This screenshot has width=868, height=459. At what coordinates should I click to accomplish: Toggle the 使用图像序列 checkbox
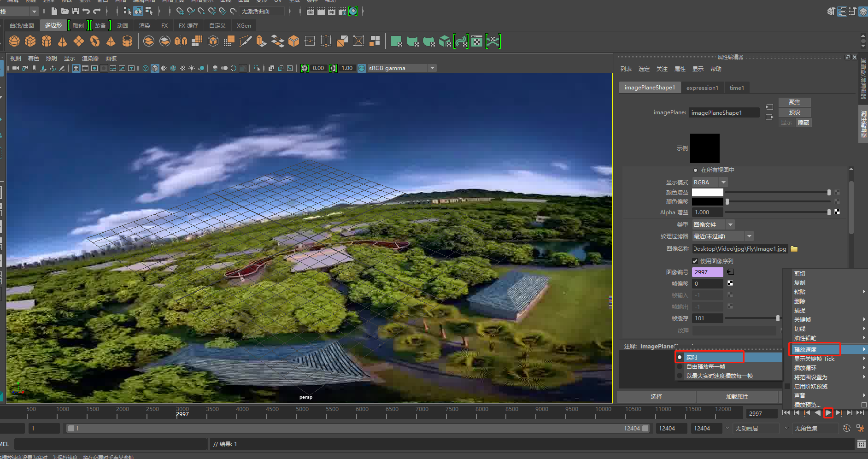(x=695, y=261)
